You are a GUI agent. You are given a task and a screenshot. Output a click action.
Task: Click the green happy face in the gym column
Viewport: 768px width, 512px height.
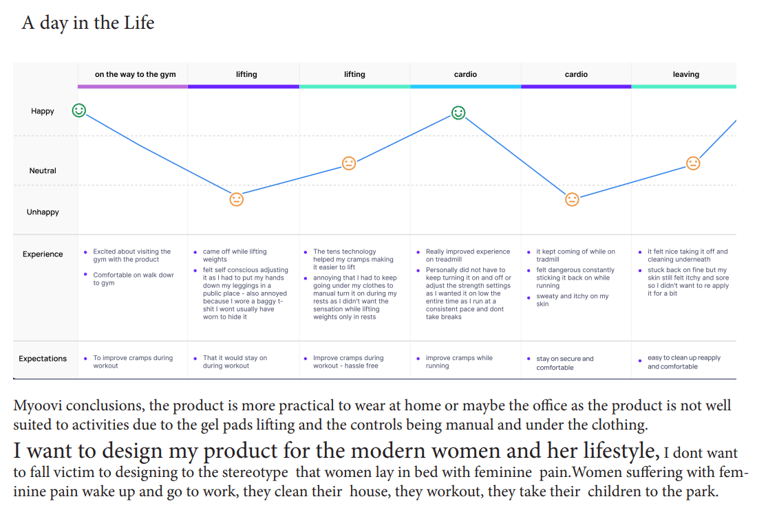coord(79,110)
